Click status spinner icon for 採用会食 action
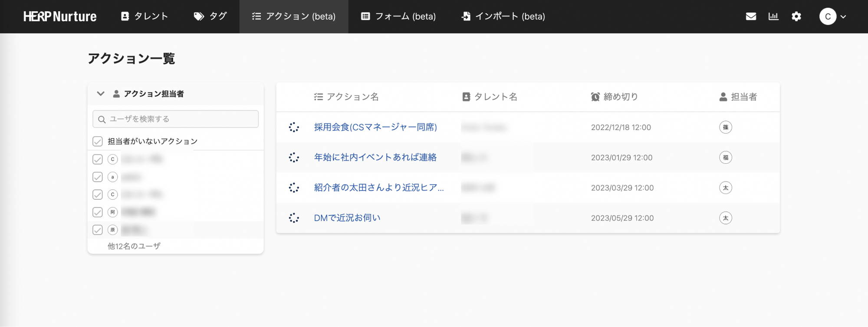868x327 pixels. (x=294, y=127)
